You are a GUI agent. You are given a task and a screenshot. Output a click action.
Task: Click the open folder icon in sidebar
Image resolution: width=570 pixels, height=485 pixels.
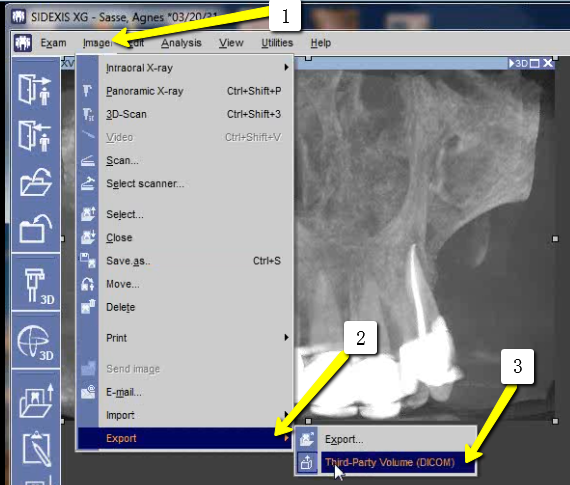pos(36,182)
